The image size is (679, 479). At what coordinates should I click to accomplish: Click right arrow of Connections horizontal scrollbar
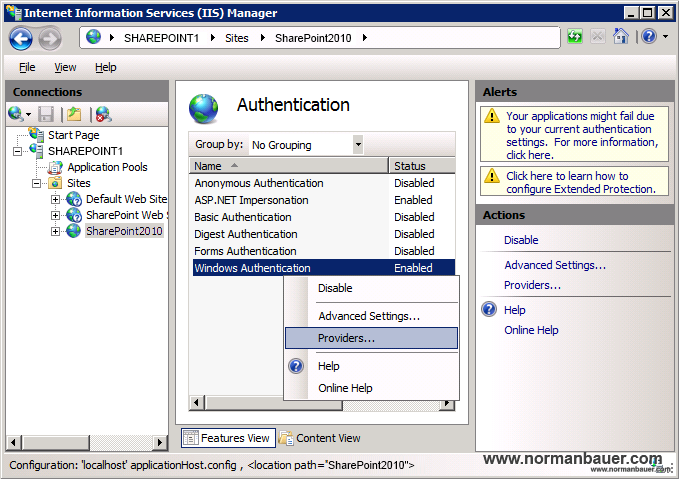(x=159, y=442)
